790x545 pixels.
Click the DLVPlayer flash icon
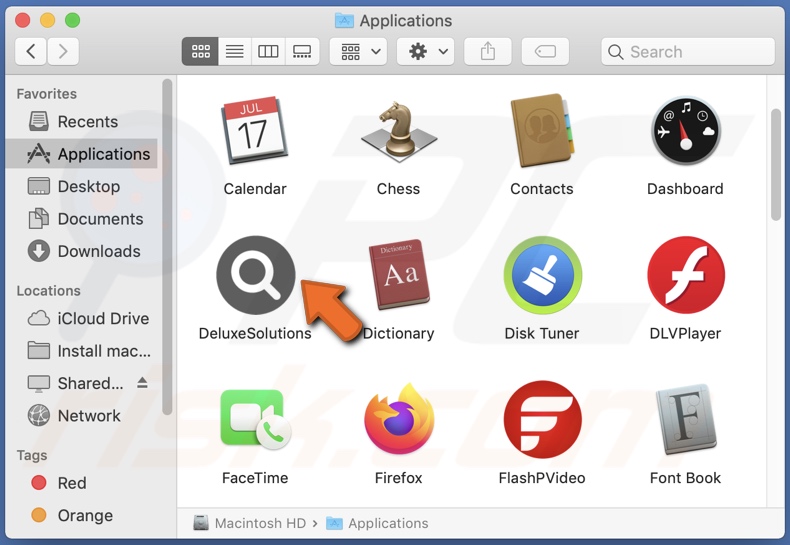point(686,275)
